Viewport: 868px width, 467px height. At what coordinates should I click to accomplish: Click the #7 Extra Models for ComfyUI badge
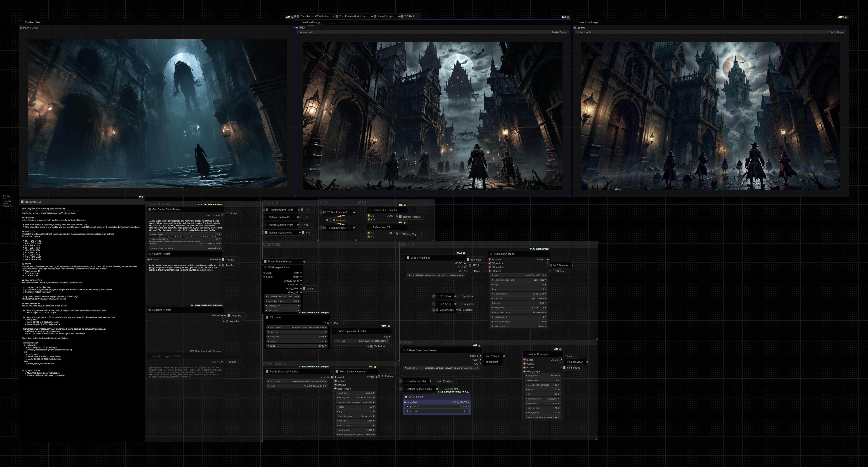pos(314,313)
